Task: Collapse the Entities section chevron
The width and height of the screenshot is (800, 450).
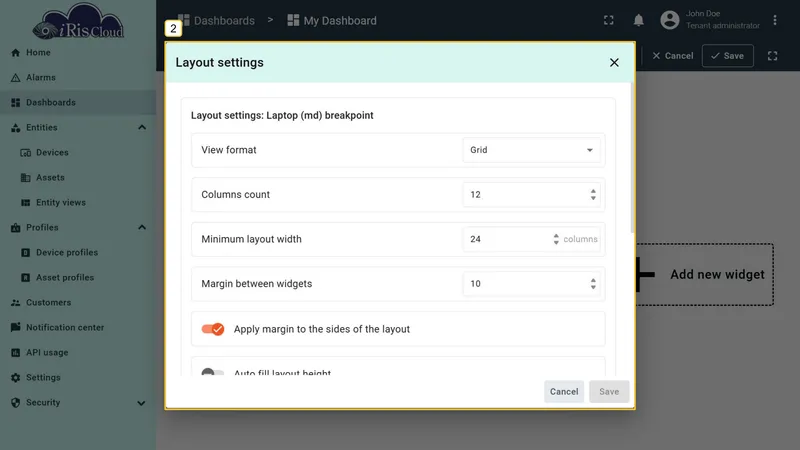Action: tap(142, 128)
